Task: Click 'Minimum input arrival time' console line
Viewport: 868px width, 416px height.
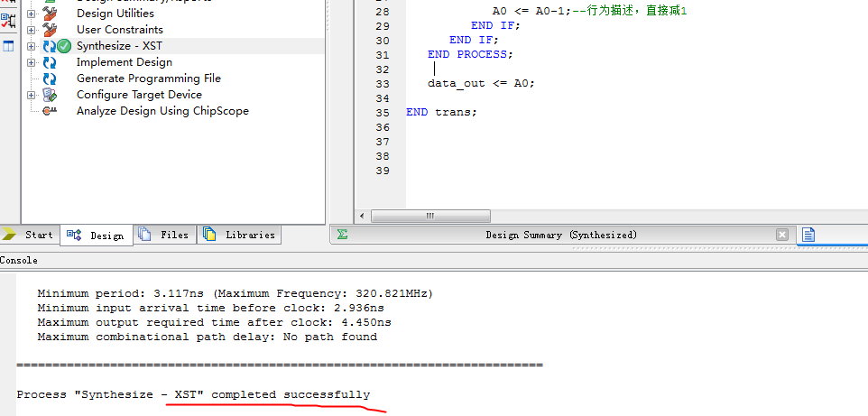Action: pos(210,308)
